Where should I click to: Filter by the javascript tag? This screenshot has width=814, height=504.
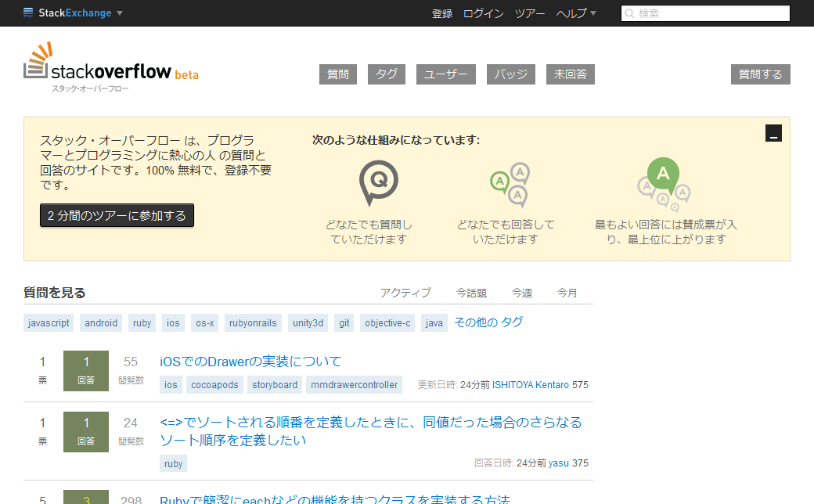click(49, 323)
